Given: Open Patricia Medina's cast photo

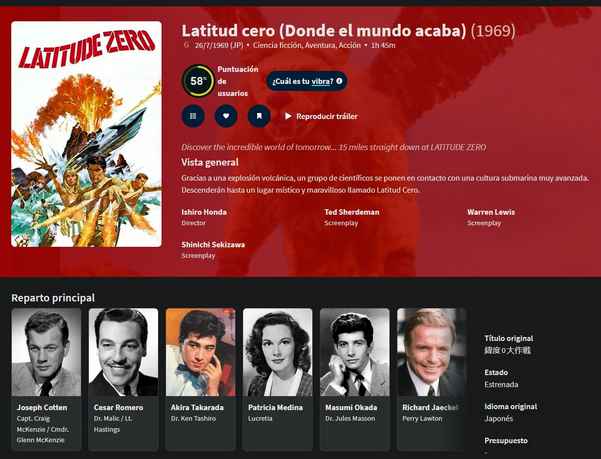Looking at the screenshot, I should (278, 352).
